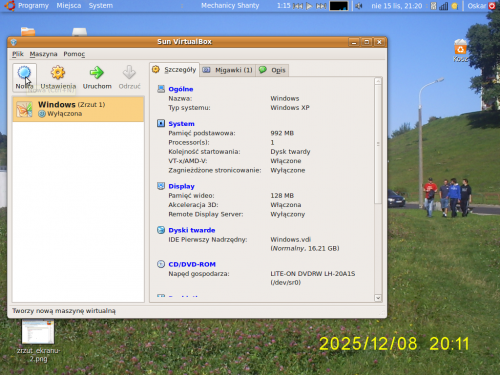The width and height of the screenshot is (500, 375).
Task: Open the Dyski twarde settings link
Action: pyautogui.click(x=192, y=230)
